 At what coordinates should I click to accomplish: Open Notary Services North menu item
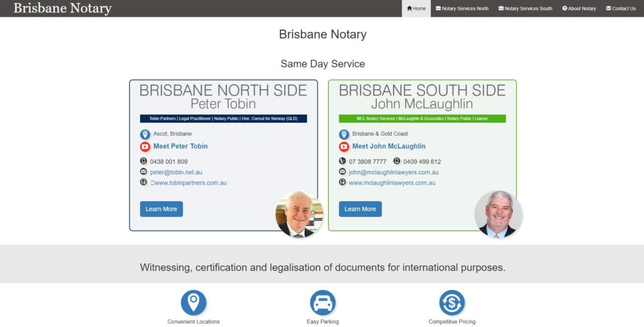coord(462,8)
